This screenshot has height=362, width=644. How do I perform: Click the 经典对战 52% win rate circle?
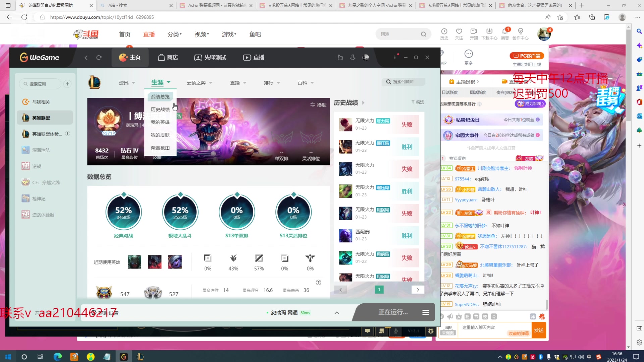point(123,213)
